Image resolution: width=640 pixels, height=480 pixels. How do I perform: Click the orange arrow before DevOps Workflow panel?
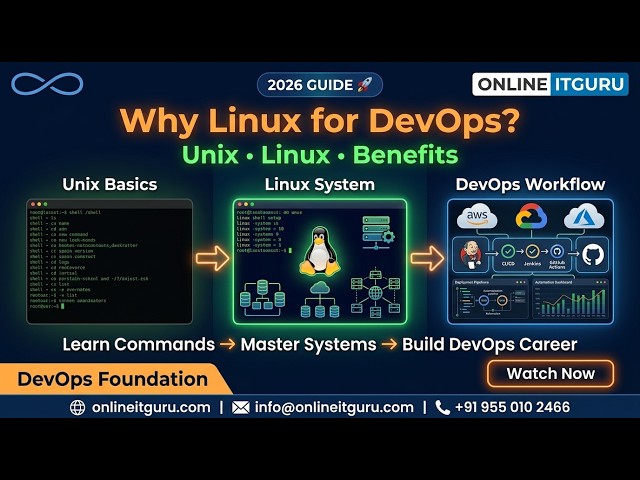tap(427, 258)
